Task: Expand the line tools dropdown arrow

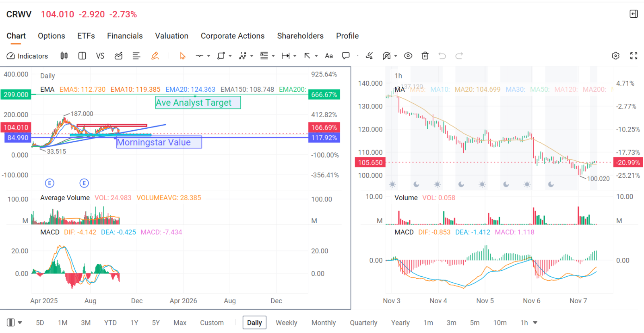Action: tap(208, 56)
